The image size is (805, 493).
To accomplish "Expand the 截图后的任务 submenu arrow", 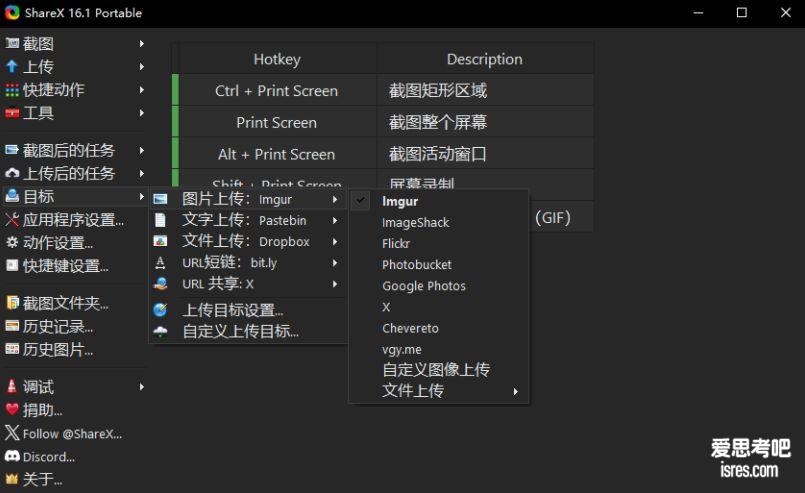I will point(142,150).
